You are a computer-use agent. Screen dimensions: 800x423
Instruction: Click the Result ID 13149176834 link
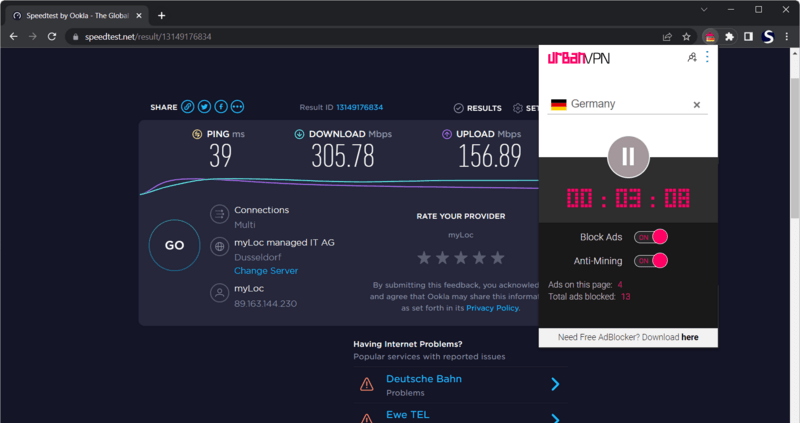click(359, 107)
